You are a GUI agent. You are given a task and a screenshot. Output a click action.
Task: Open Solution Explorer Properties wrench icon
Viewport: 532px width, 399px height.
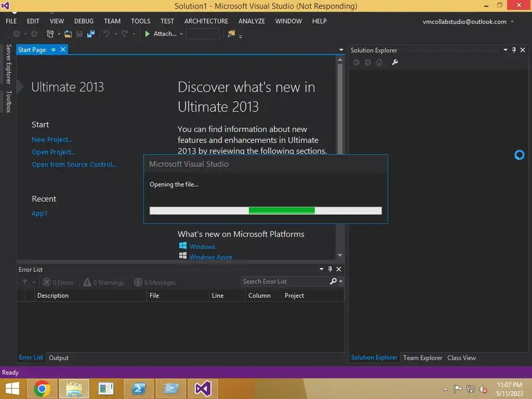(395, 62)
